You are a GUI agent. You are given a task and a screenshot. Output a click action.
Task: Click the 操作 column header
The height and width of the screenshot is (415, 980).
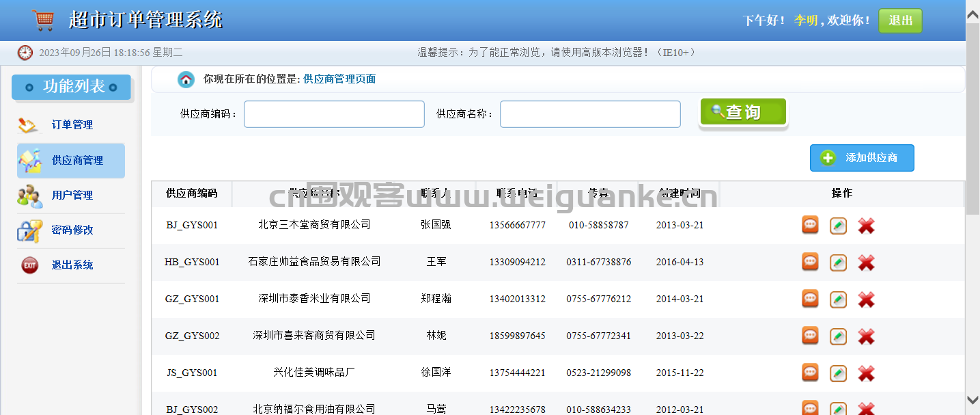(x=842, y=193)
